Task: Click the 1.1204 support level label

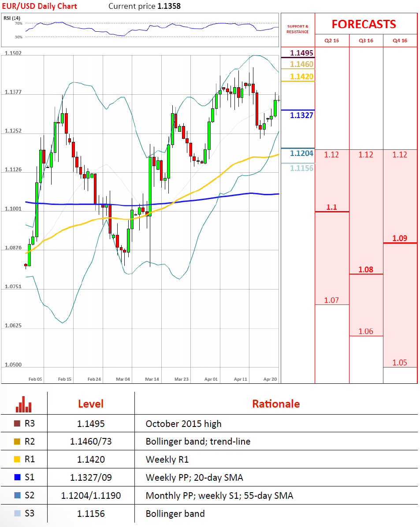Action: click(x=301, y=153)
